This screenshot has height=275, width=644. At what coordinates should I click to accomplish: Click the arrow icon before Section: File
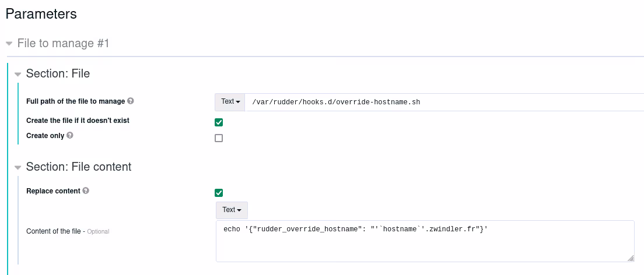tap(18, 74)
